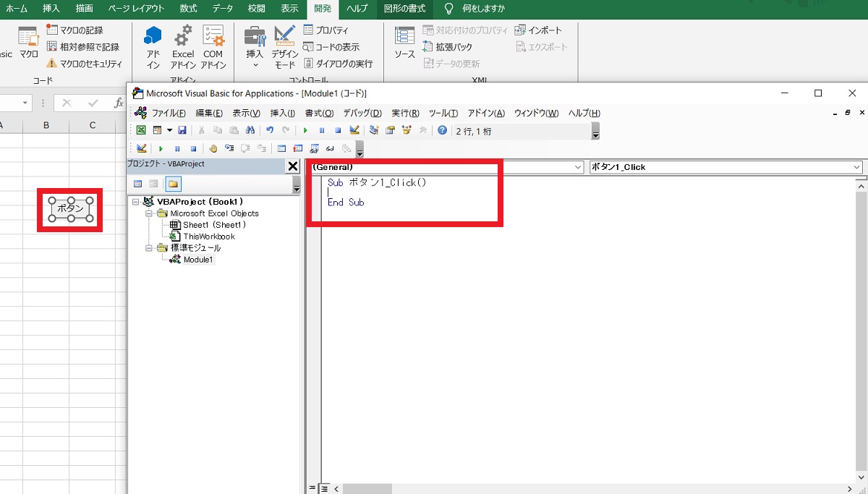Click the Quick Watch glasses icon
Screen dimensions: 868x494
pyautogui.click(x=330, y=148)
